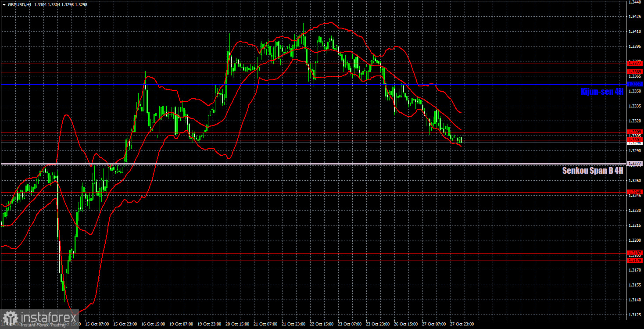The height and width of the screenshot is (329, 644).
Task: Click the 1.3155 value on the price axis
Action: pyautogui.click(x=635, y=285)
